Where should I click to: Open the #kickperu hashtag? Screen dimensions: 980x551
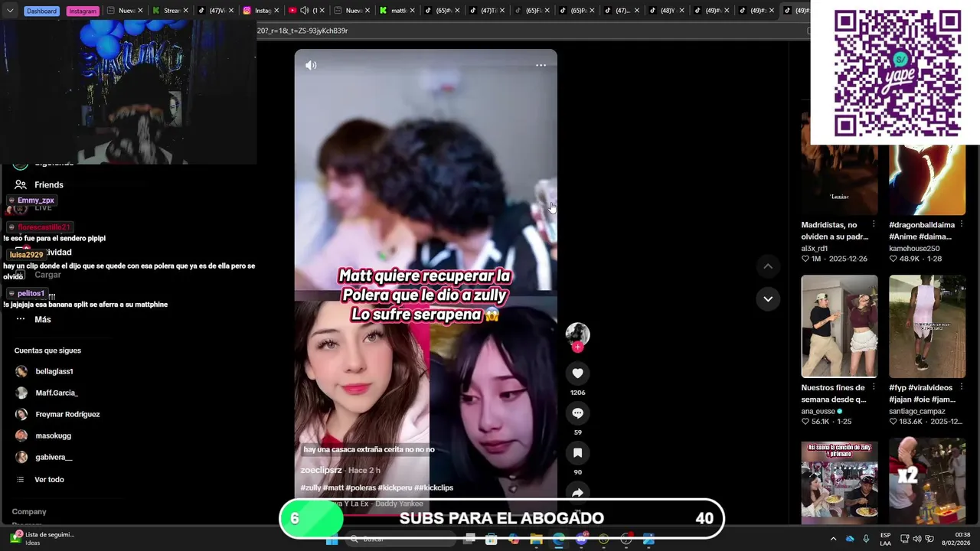[394, 487]
